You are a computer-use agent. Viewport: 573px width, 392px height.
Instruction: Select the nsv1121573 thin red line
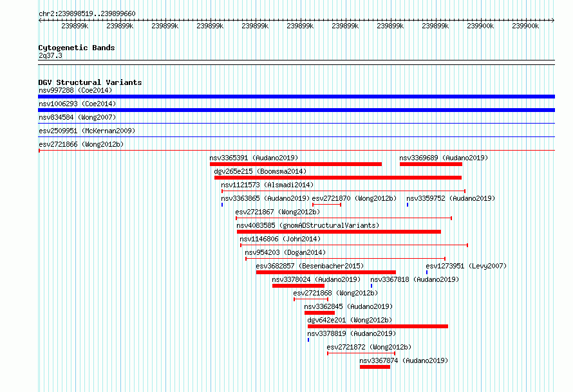point(344,191)
